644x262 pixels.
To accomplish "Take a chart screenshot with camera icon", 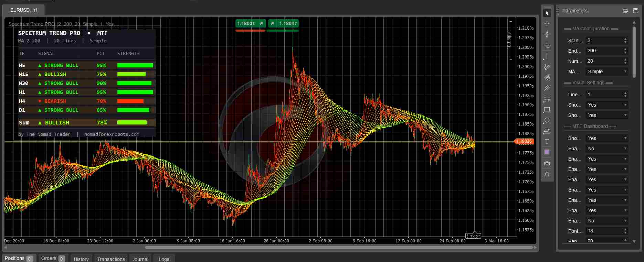I will point(547,163).
